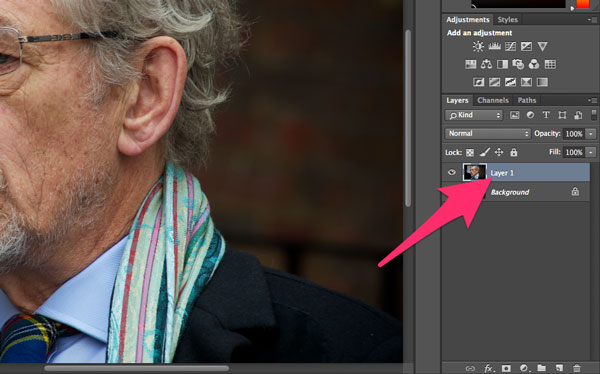The width and height of the screenshot is (600, 374).
Task: Add a Brightness/Contrast adjustment
Action: 478,46
